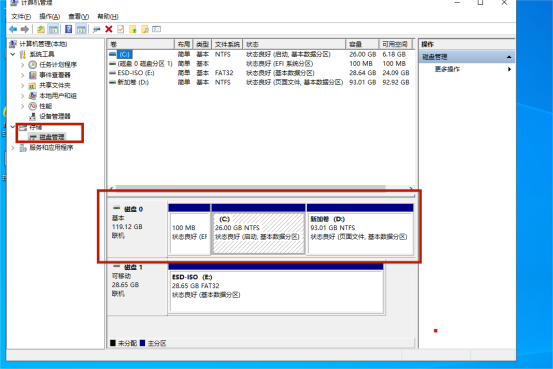Select the 100 MB EFI partition block
553x369 pixels.
pos(189,229)
